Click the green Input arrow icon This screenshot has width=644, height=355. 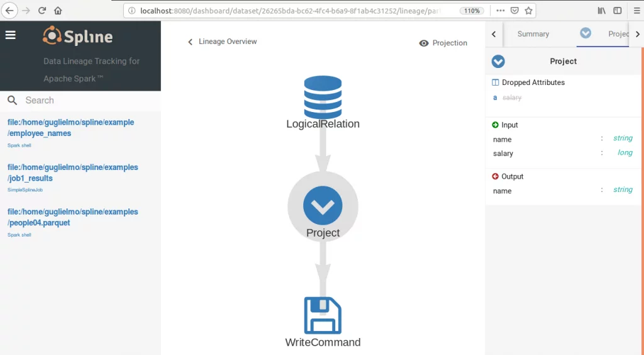tap(496, 125)
